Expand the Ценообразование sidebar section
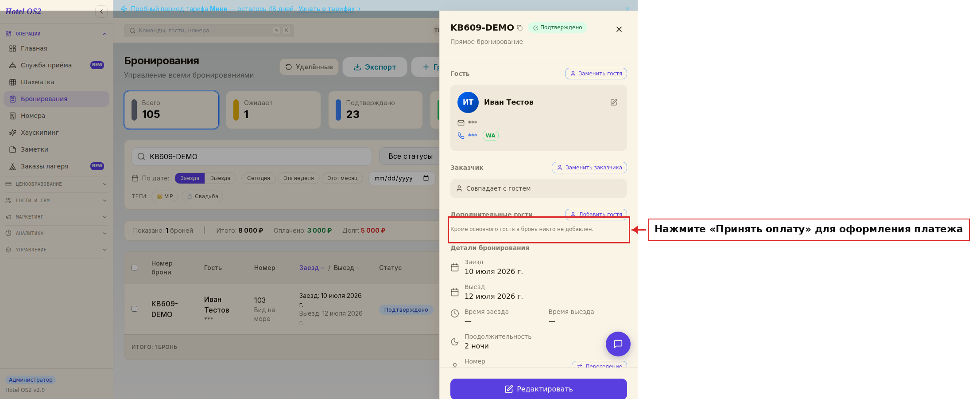This screenshot has width=980, height=399. pos(56,184)
